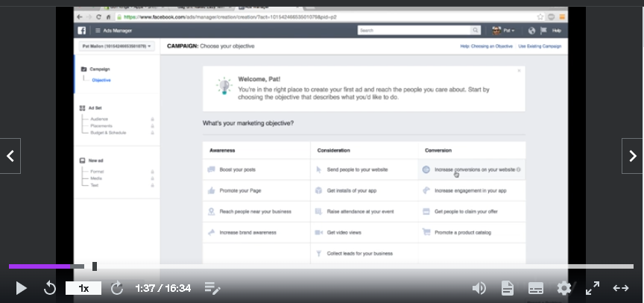The image size is (644, 303).
Task: Click the browser back arrow
Action: [80, 17]
